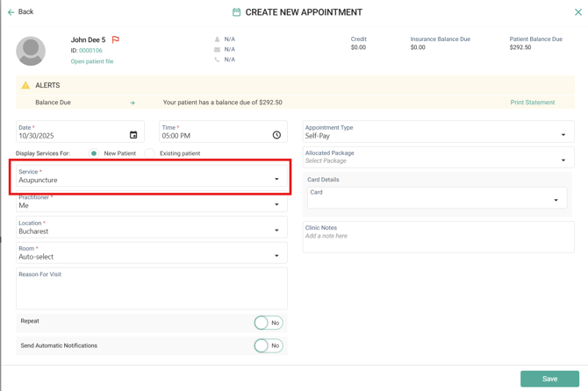Click the warning triangle icon in Alerts
Viewport: 588px width, 391px height.
(25, 86)
